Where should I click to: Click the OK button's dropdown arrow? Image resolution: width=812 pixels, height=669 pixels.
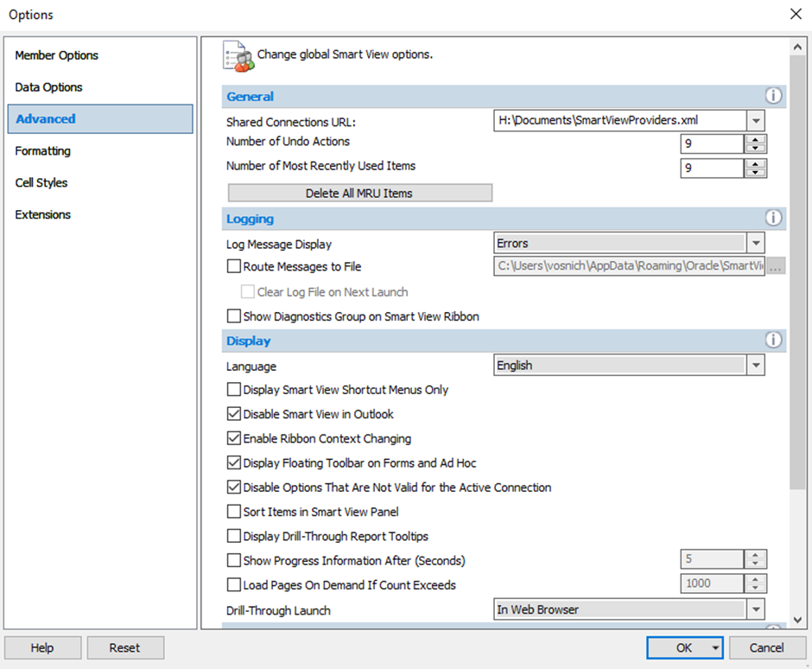[715, 647]
